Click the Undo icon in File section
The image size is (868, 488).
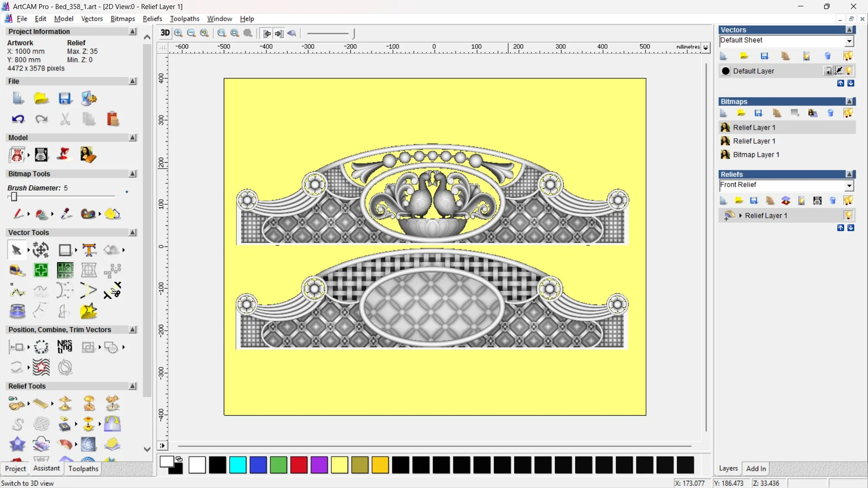click(x=18, y=119)
